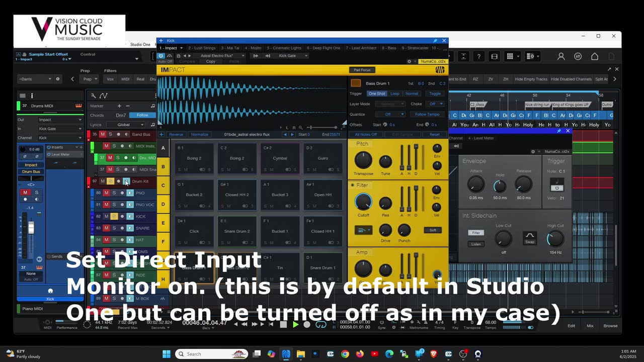
Task: Open the Quantize dropdown
Action: (390, 114)
